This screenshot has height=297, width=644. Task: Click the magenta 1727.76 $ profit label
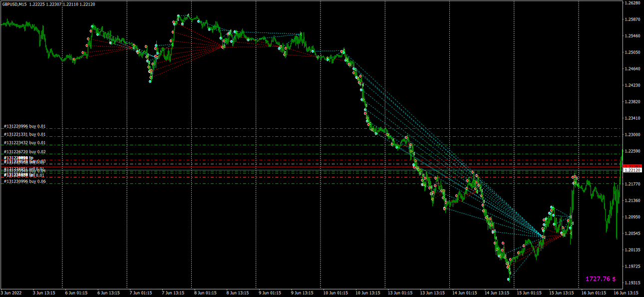click(x=601, y=279)
